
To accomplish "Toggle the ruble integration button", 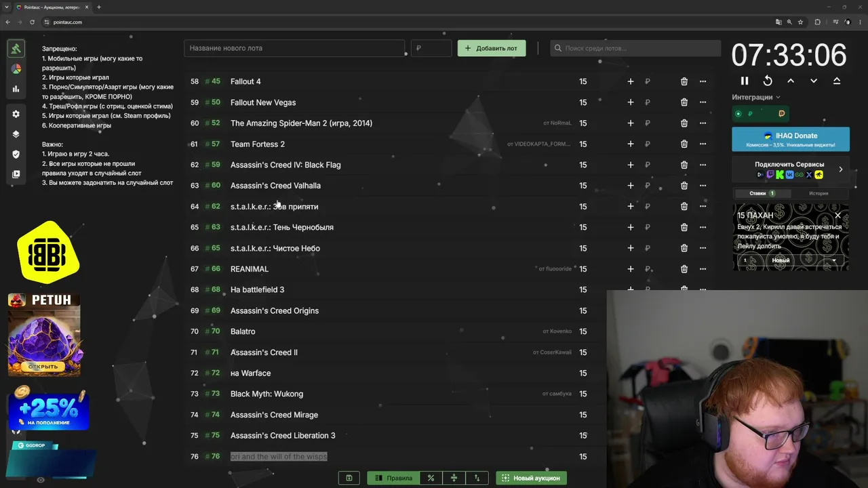I will coord(750,114).
